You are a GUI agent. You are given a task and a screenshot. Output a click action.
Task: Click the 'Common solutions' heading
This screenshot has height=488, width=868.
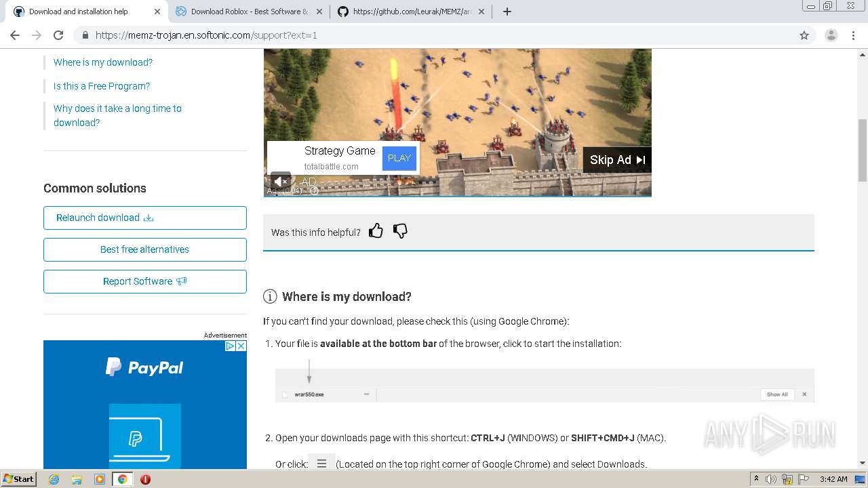(x=95, y=188)
